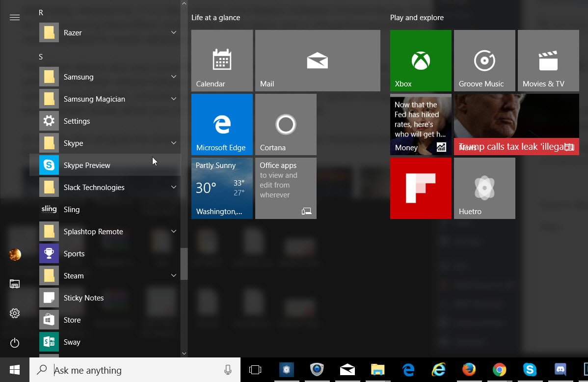Click the user account avatar
588x382 pixels.
[x=15, y=254]
